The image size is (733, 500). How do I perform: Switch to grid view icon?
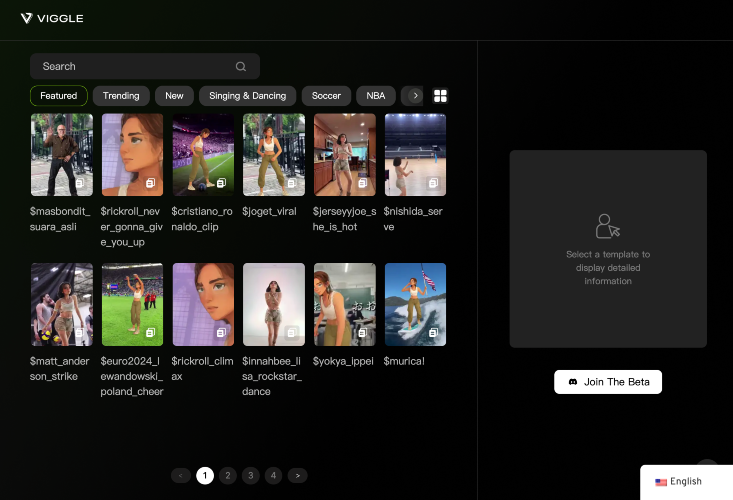(x=440, y=96)
